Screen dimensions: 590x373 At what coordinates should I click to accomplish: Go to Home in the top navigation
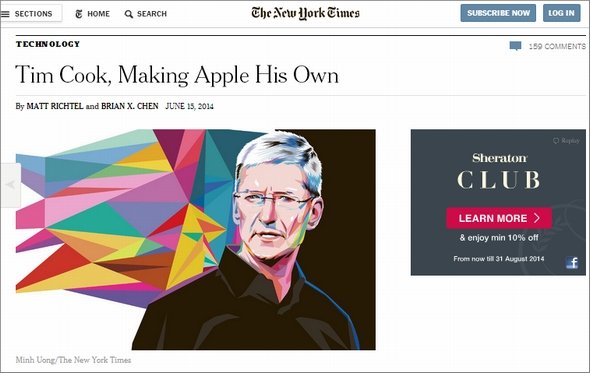coord(93,14)
